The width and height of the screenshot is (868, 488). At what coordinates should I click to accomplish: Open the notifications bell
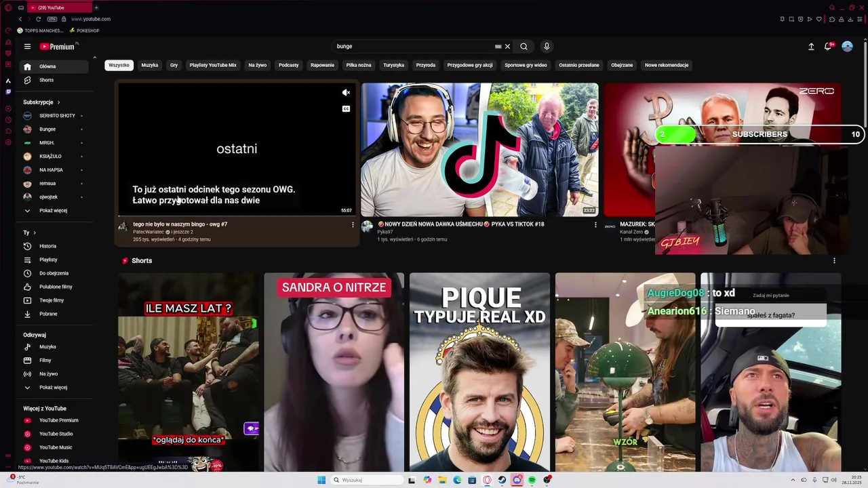tap(828, 46)
